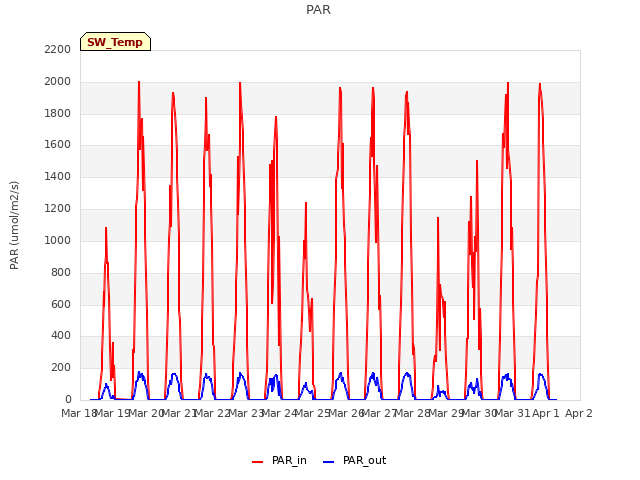640x480 pixels.
Task: Click the 1800 y-axis tick label
Action: pos(58,113)
